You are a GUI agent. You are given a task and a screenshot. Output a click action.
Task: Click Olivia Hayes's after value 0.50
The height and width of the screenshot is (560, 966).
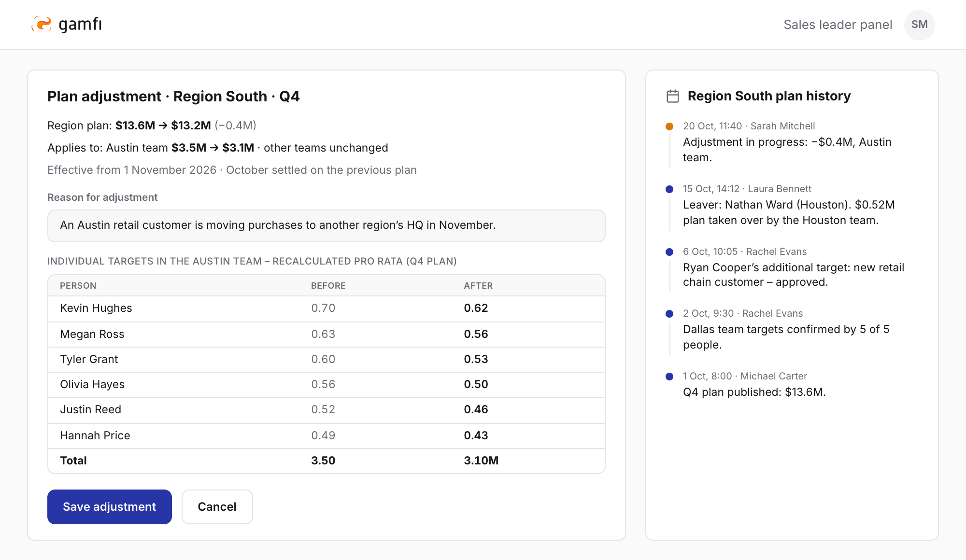(x=476, y=384)
